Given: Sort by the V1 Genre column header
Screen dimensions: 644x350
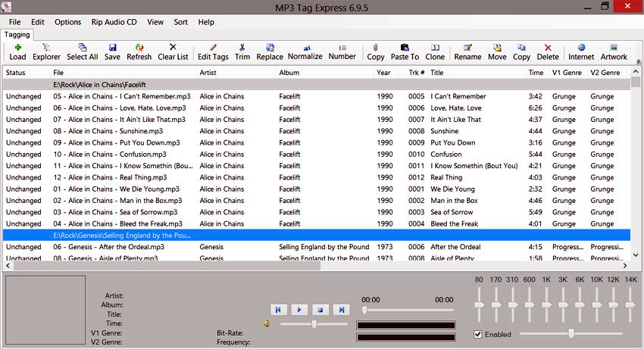Looking at the screenshot, I should click(567, 73).
